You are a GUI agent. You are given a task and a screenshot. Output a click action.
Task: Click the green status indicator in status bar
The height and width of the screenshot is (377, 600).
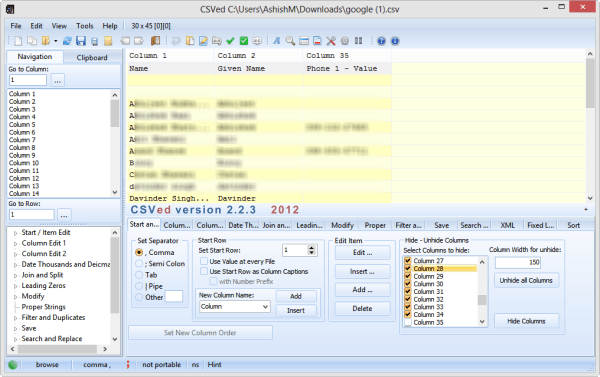13,365
